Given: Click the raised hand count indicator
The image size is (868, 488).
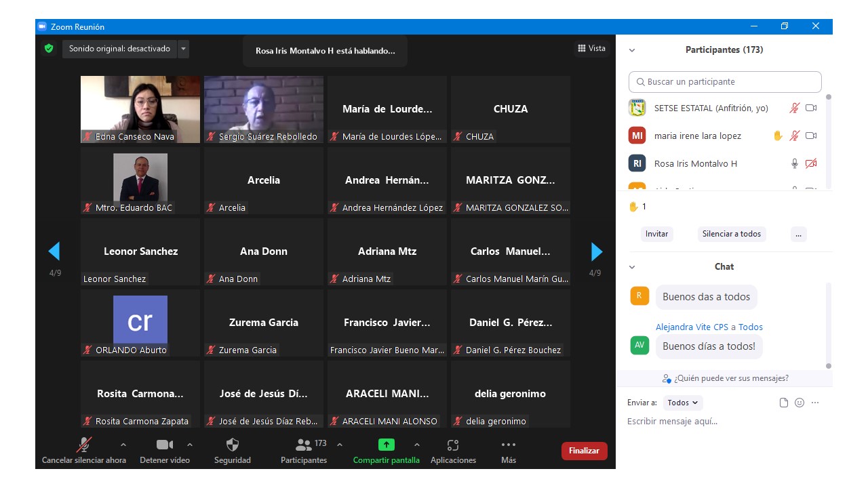Looking at the screenshot, I should [637, 207].
